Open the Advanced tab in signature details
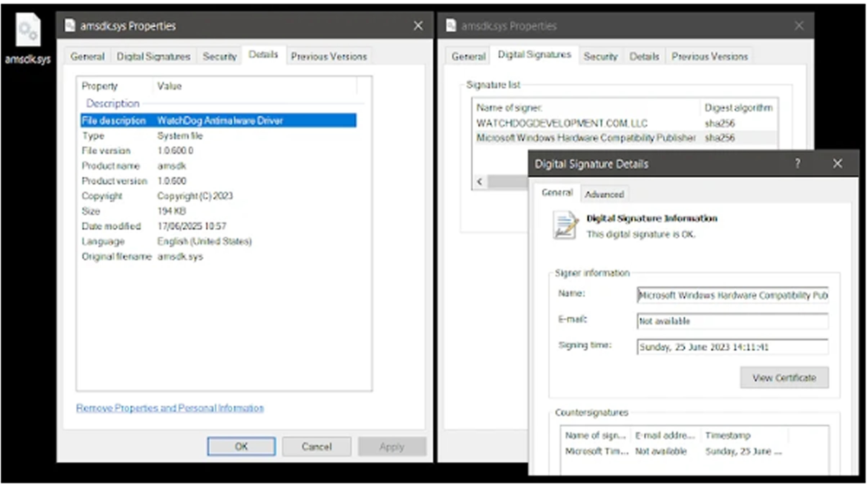 pos(604,194)
